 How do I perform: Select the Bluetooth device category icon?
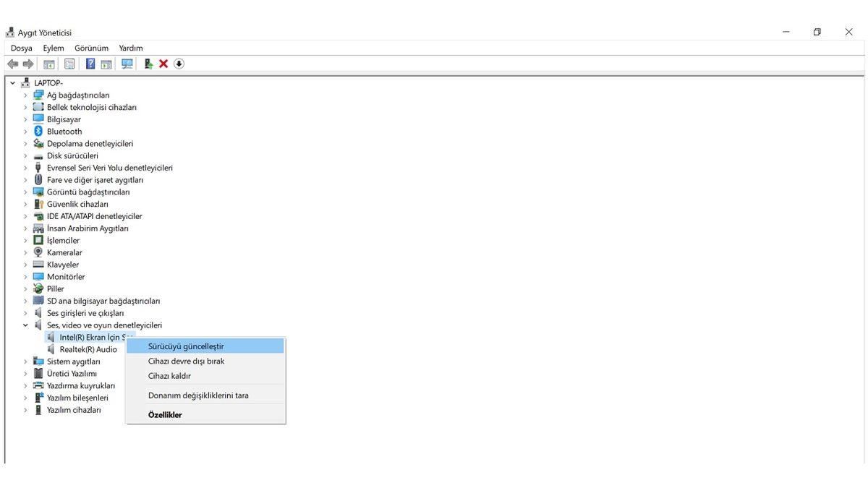(x=38, y=131)
